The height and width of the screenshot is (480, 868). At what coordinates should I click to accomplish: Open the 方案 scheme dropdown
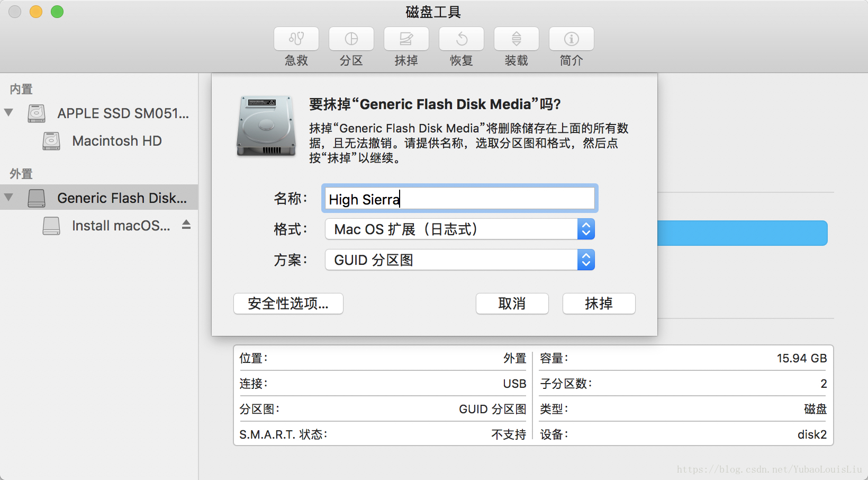point(460,260)
